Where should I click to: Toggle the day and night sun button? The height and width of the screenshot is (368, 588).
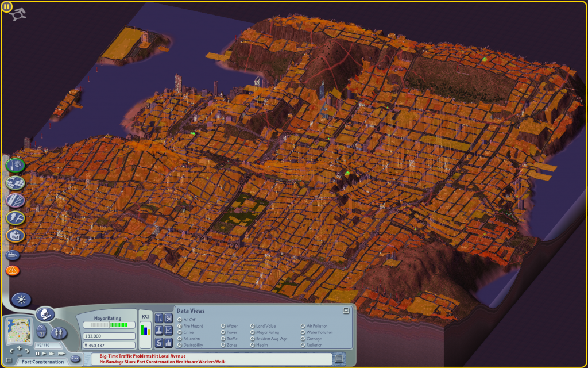pyautogui.click(x=21, y=300)
